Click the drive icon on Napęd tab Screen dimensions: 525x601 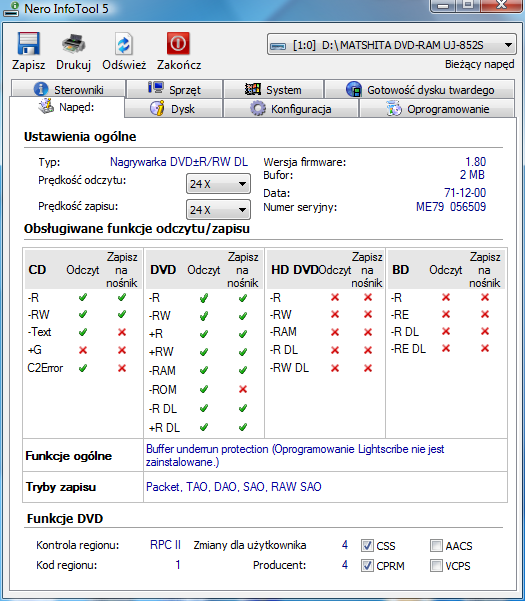46,106
